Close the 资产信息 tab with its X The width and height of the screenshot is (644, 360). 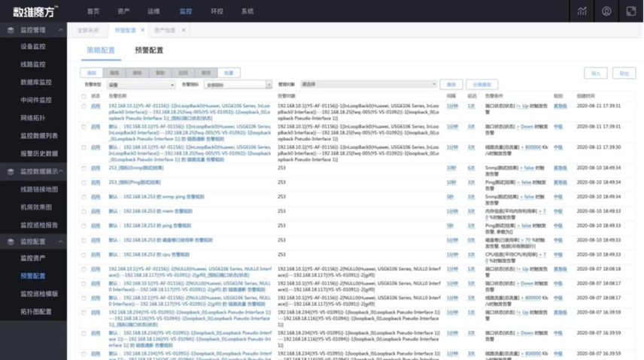(184, 30)
